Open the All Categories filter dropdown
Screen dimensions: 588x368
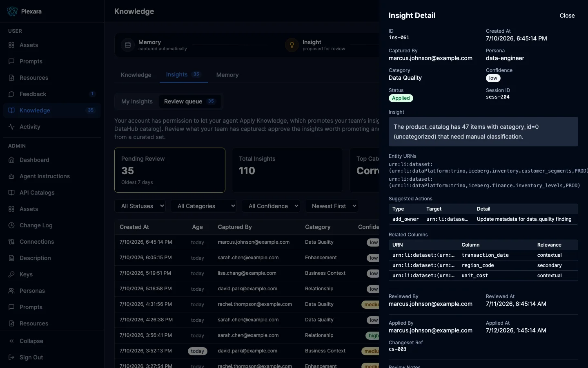204,206
